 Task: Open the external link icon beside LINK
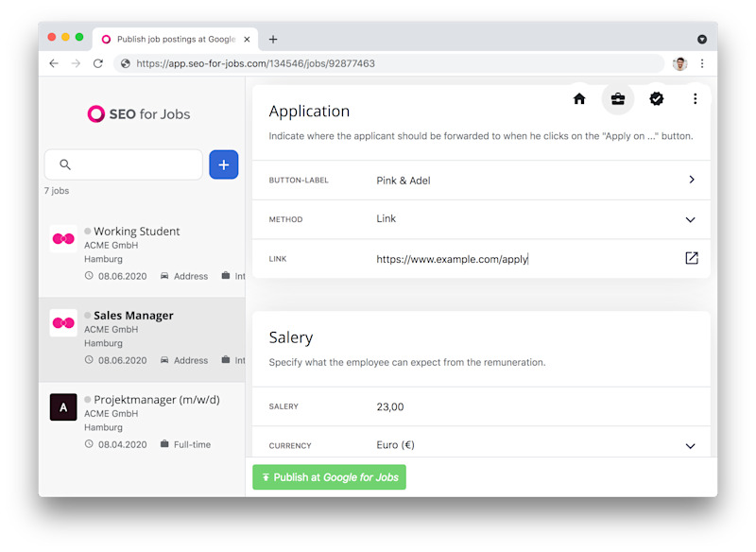coord(692,258)
